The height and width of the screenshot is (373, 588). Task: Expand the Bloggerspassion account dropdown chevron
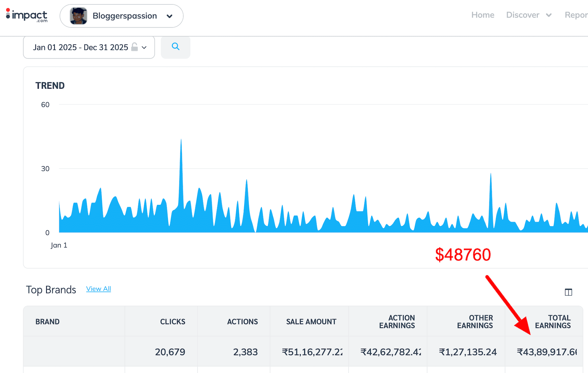[170, 16]
